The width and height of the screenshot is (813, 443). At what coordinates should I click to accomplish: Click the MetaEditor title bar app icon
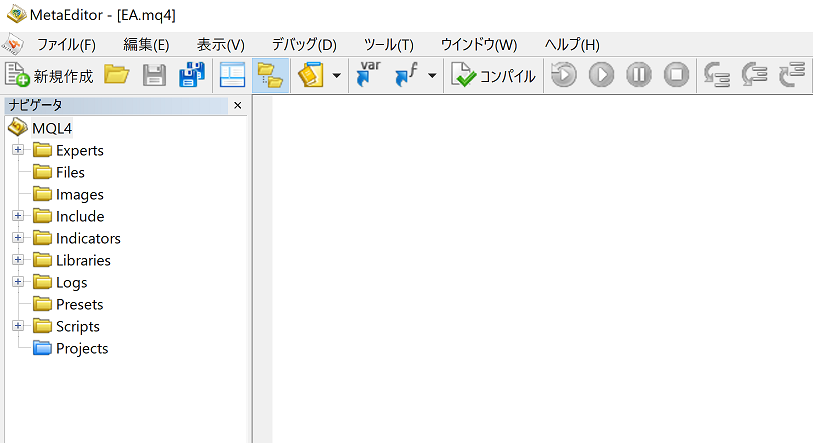(16, 14)
